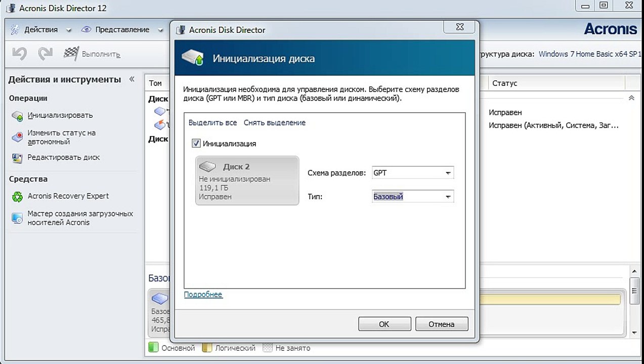Click the Disk 2 drive icon in dialog
The height and width of the screenshot is (364, 644).
pyautogui.click(x=207, y=166)
